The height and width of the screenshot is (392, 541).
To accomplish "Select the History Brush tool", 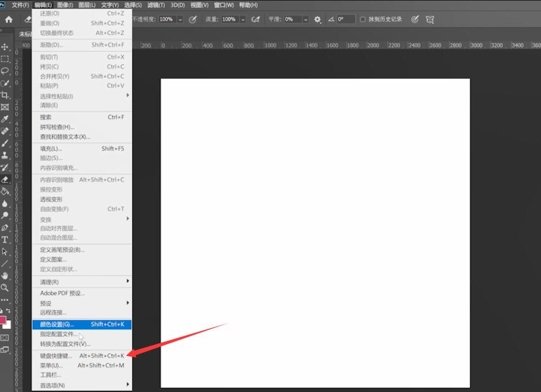I will coord(5,167).
